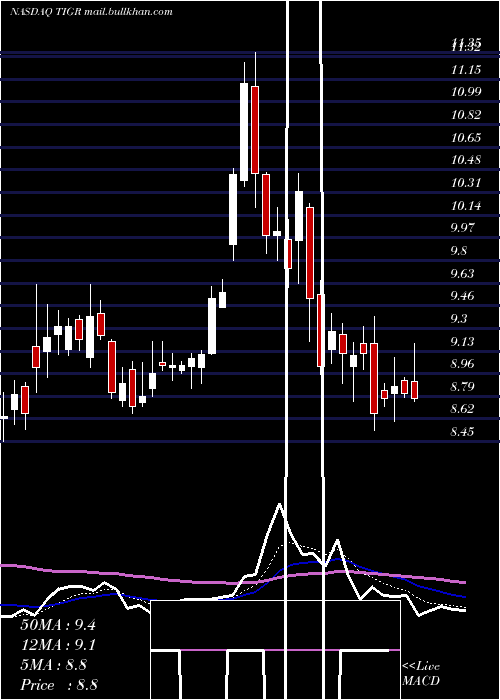Click the 8.96 price axis label
Image resolution: width=500 pixels, height=700 pixels.
coord(462,364)
